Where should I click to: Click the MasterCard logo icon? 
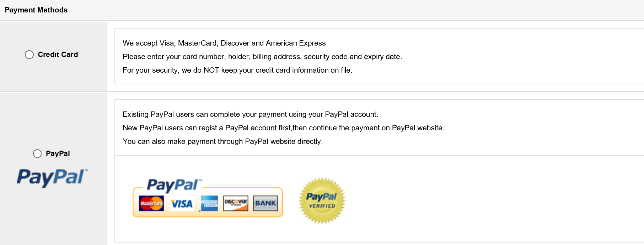151,203
